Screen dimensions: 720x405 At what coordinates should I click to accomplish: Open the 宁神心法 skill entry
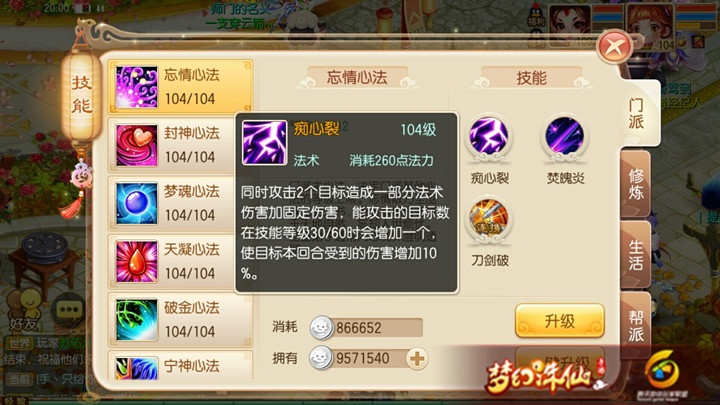(x=180, y=366)
